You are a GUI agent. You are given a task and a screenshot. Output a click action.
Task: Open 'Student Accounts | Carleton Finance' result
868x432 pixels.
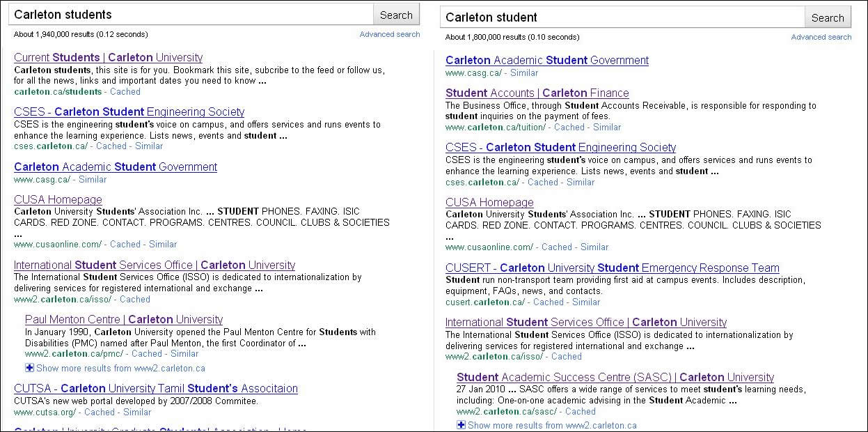tap(537, 93)
